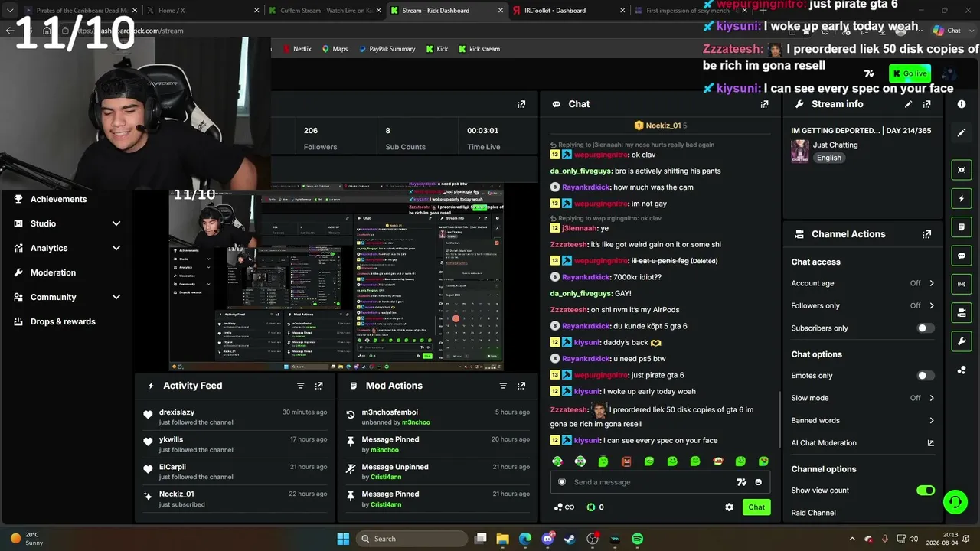This screenshot has width=980, height=551.
Task: Pop out the Stream info panel
Action: (926, 104)
